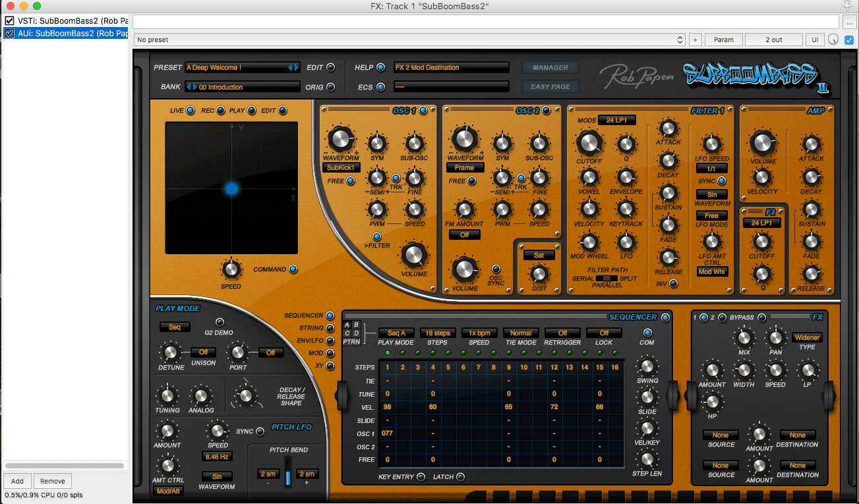Open the 00 Introduction bank selector

[x=243, y=87]
